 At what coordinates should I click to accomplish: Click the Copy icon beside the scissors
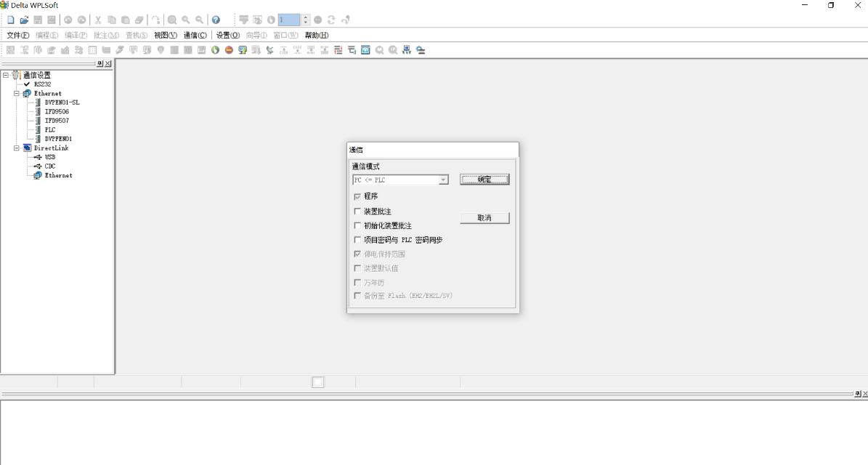[112, 20]
